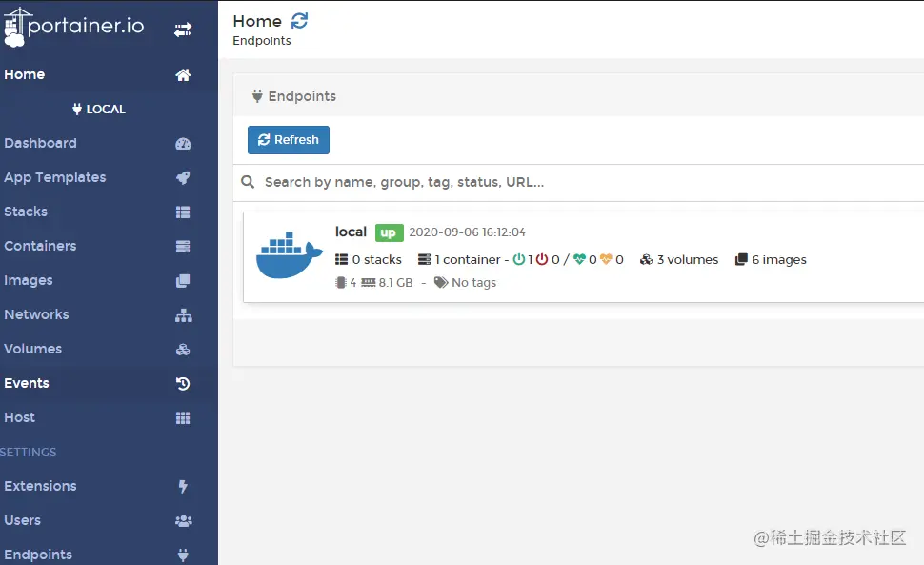Click the Home house icon
Image resolution: width=924 pixels, height=565 pixels.
[183, 75]
